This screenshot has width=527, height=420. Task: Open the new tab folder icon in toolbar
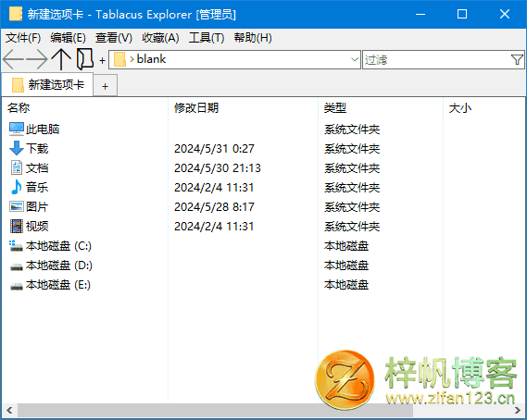85,59
